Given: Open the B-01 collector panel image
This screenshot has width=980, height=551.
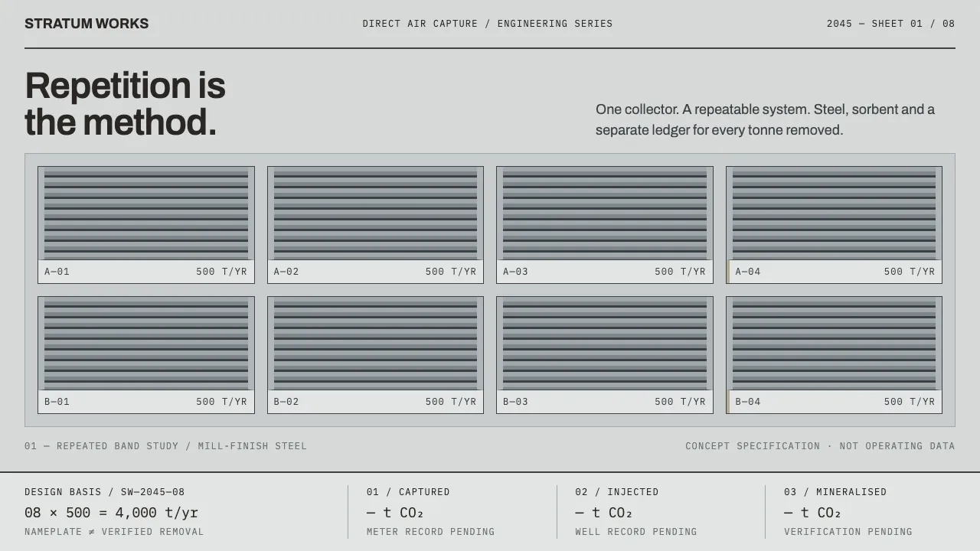Looking at the screenshot, I should point(146,344).
